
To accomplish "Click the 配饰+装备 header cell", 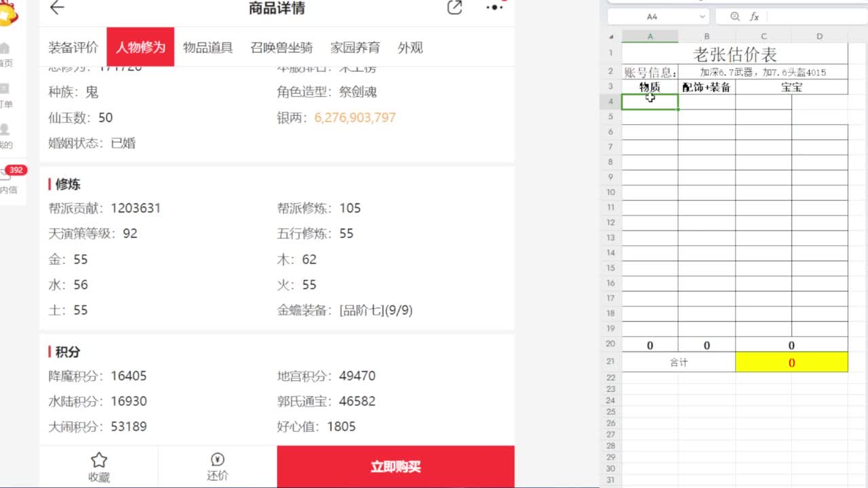I will 707,87.
